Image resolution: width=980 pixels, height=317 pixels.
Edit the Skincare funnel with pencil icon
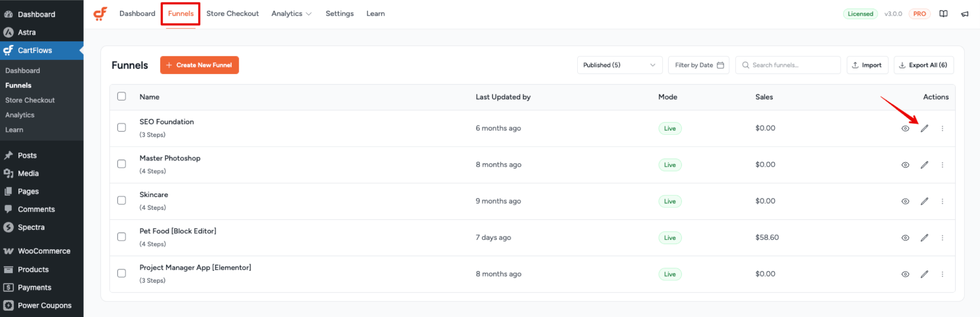click(x=924, y=202)
